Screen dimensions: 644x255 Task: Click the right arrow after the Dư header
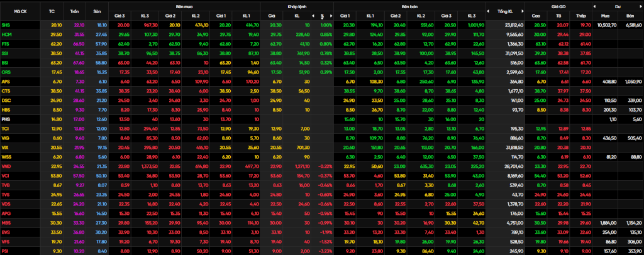[x=641, y=6]
